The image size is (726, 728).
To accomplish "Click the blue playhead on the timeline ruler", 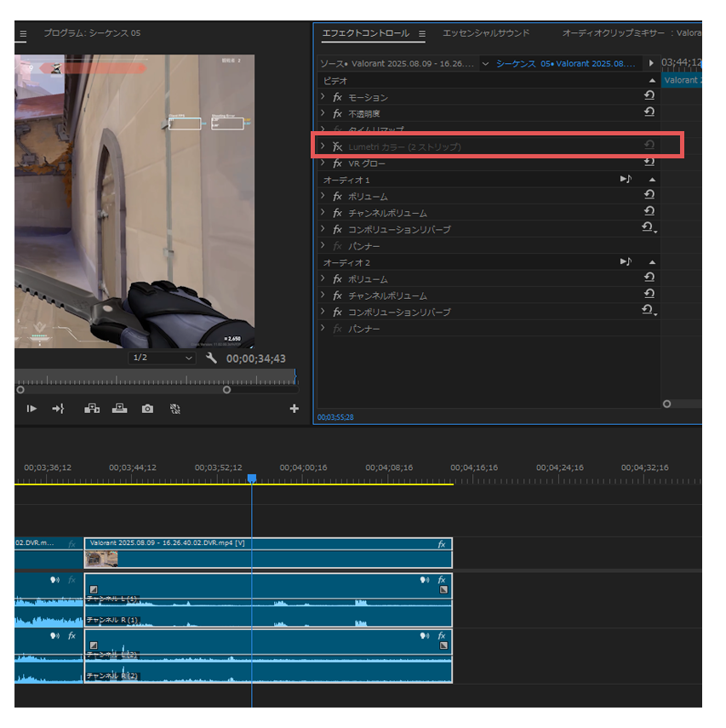I will (252, 479).
